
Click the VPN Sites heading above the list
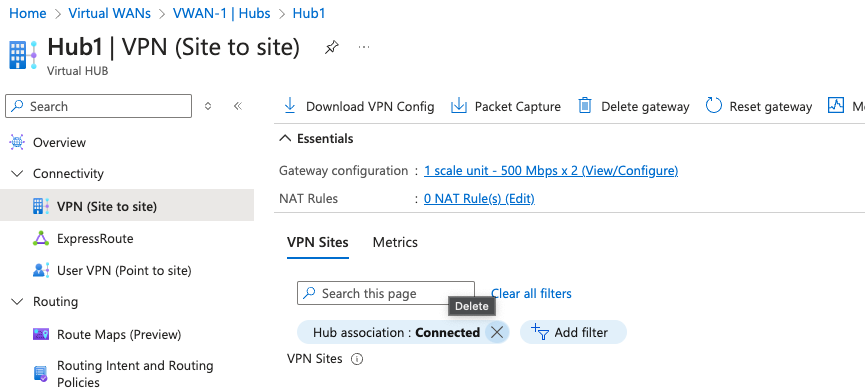click(314, 359)
